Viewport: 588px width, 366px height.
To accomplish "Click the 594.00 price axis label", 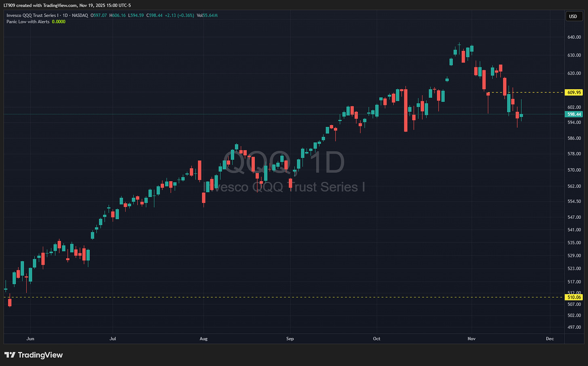I will pyautogui.click(x=574, y=122).
